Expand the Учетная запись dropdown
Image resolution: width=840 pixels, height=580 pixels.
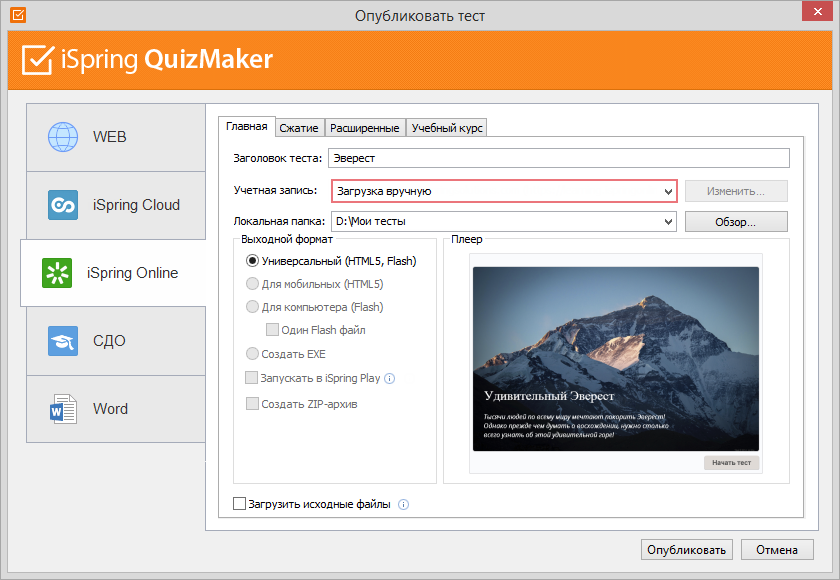tap(668, 191)
